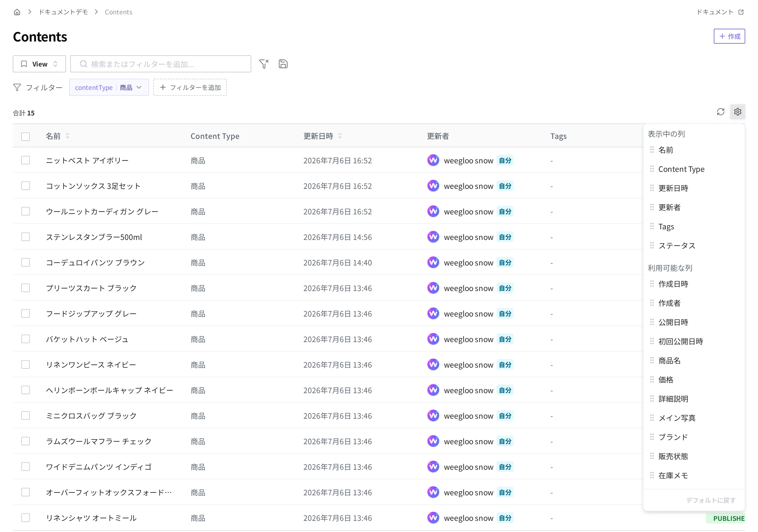758x532 pixels.
Task: Grab drag handle for 詳細説明 column
Action: click(652, 399)
